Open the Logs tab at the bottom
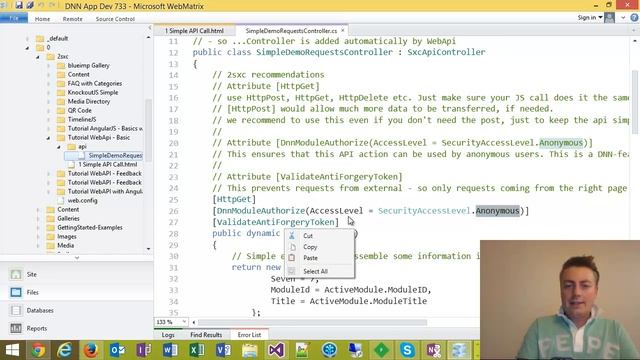Screen dimensions: 640x360 [x=168, y=335]
